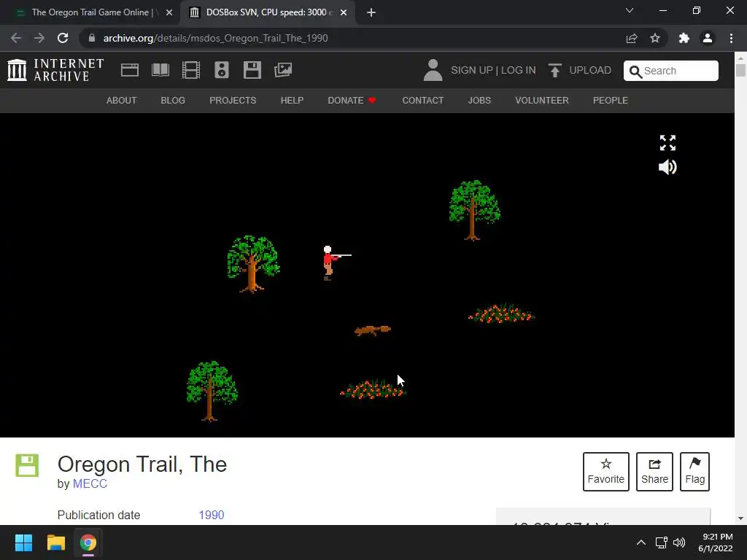Focus the Internet Archive search field
The width and height of the screenshot is (747, 560).
coord(671,71)
